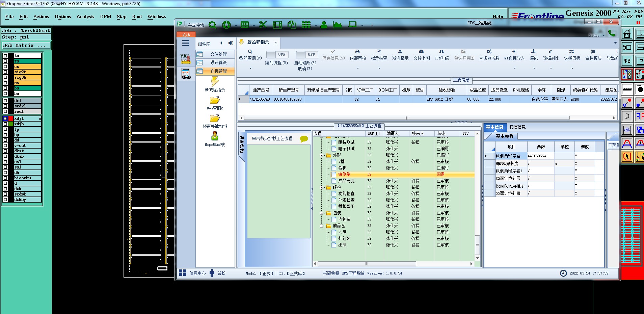Toggle visibility checkbox of layer rout
Screen dimensions: 644x314
5,111
